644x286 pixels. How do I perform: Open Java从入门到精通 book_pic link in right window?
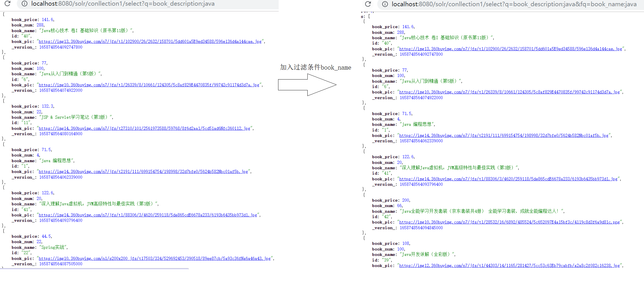509,92
